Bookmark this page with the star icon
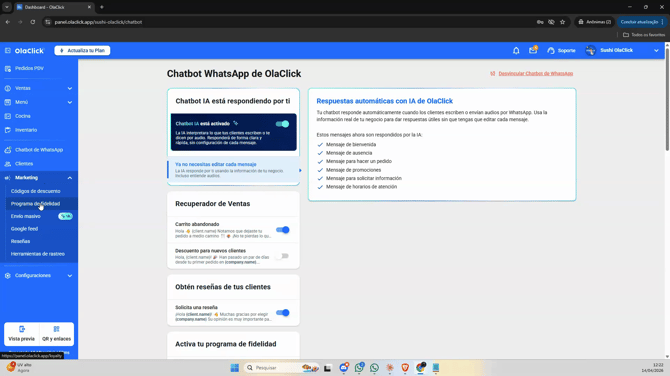The height and width of the screenshot is (376, 670). click(562, 22)
